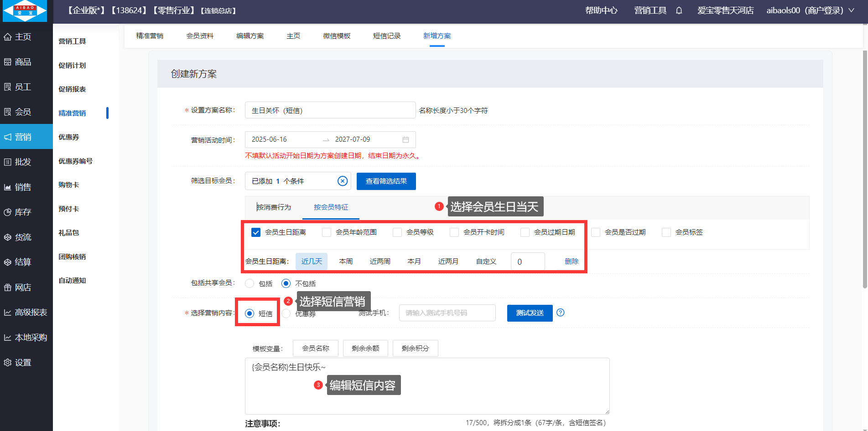Open 网店 in the left sidebar
The height and width of the screenshot is (431, 868).
point(23,287)
